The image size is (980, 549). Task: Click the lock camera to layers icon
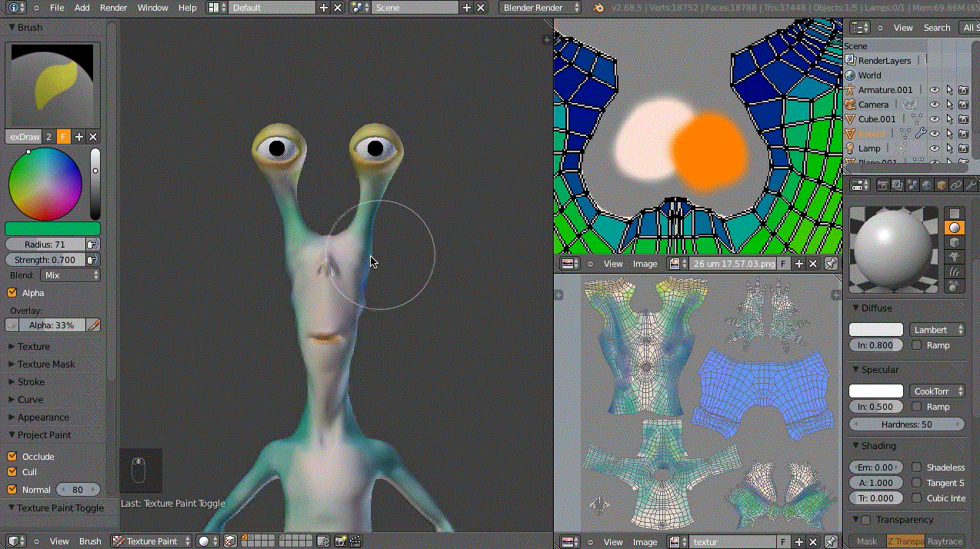[x=324, y=541]
